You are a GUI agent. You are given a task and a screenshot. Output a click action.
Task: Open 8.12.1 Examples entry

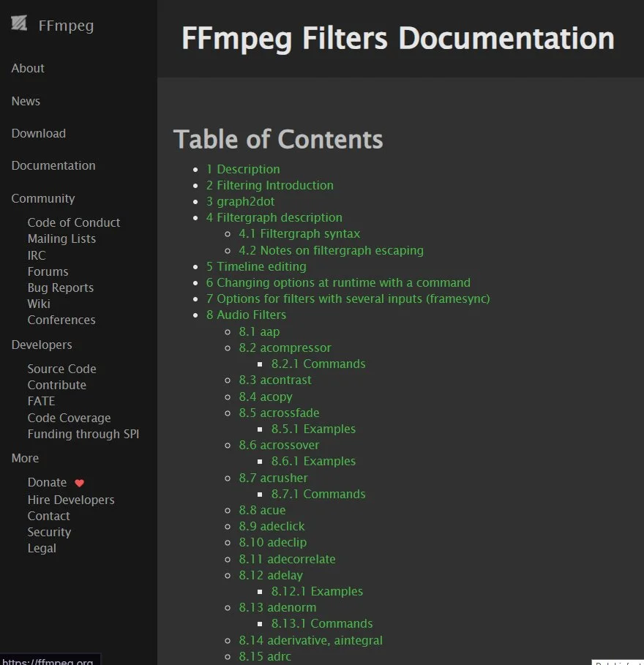318,591
